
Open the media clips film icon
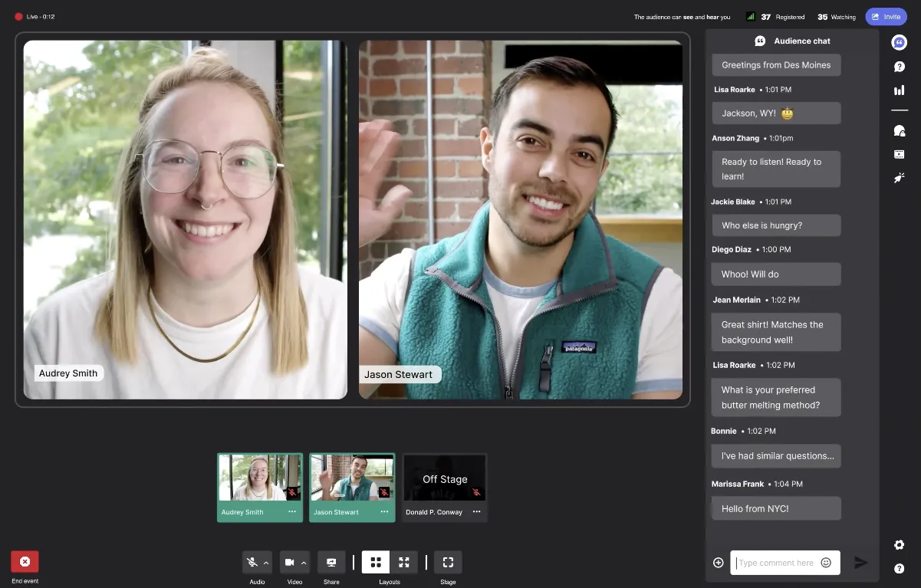900,154
